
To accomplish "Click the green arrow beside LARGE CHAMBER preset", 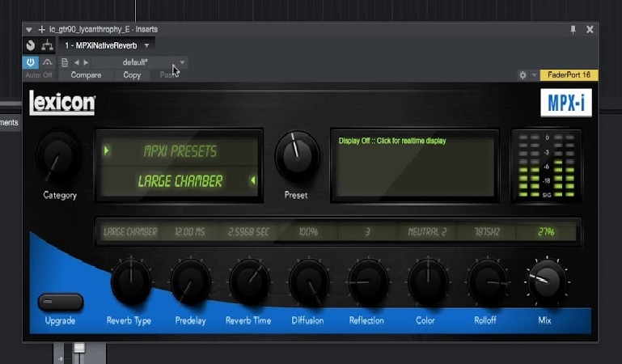I will 252,180.
